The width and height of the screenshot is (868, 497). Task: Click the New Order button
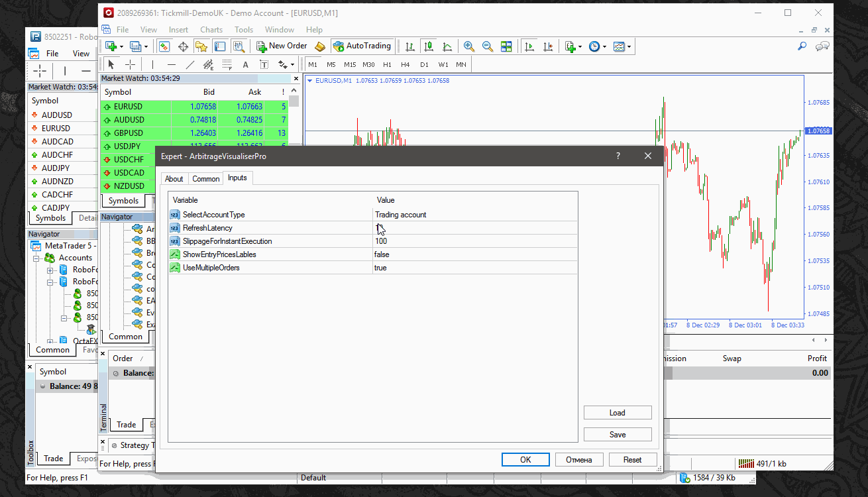[282, 46]
